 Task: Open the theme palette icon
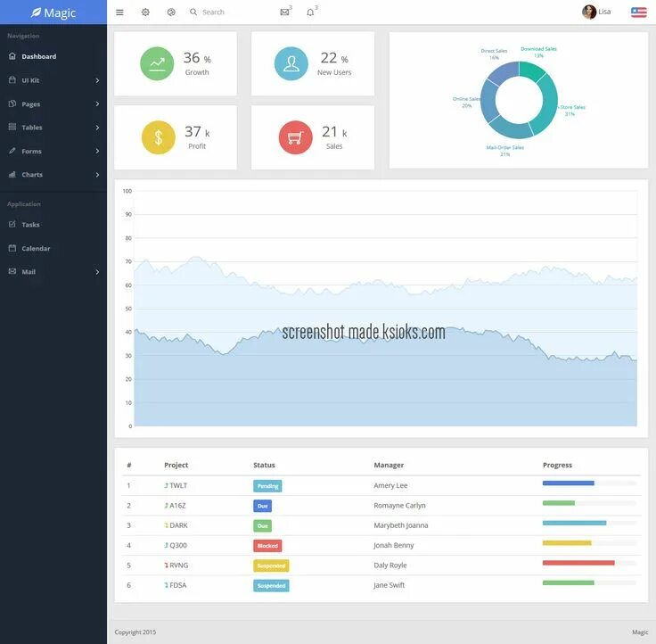[171, 12]
